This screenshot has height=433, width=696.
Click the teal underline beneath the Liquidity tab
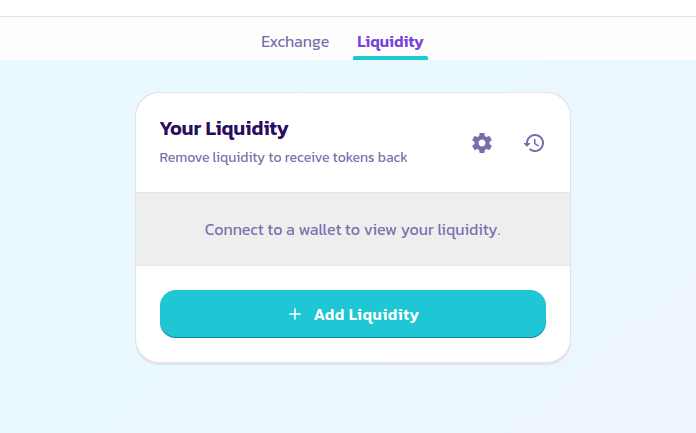tap(390, 58)
